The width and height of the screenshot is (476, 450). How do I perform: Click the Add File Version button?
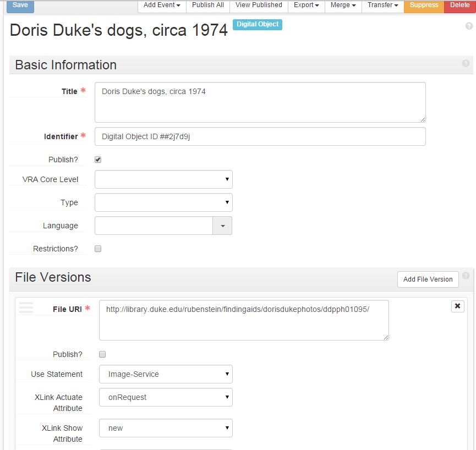pos(428,279)
